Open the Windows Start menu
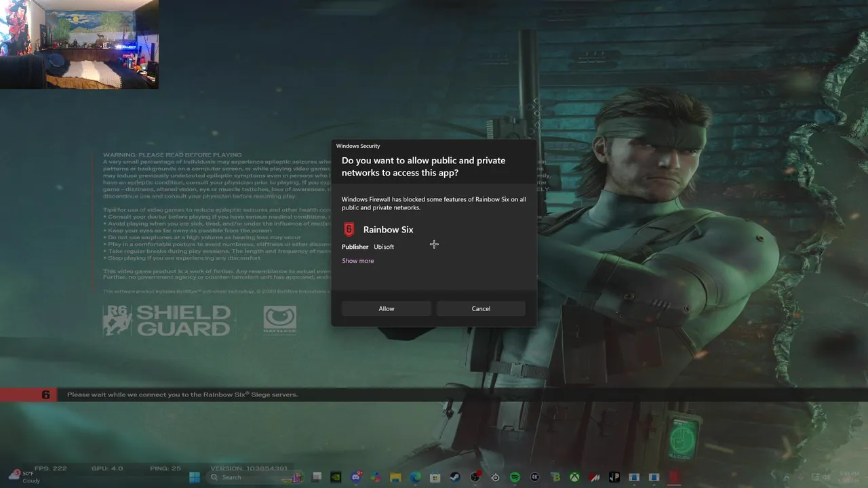The image size is (868, 488). click(195, 477)
